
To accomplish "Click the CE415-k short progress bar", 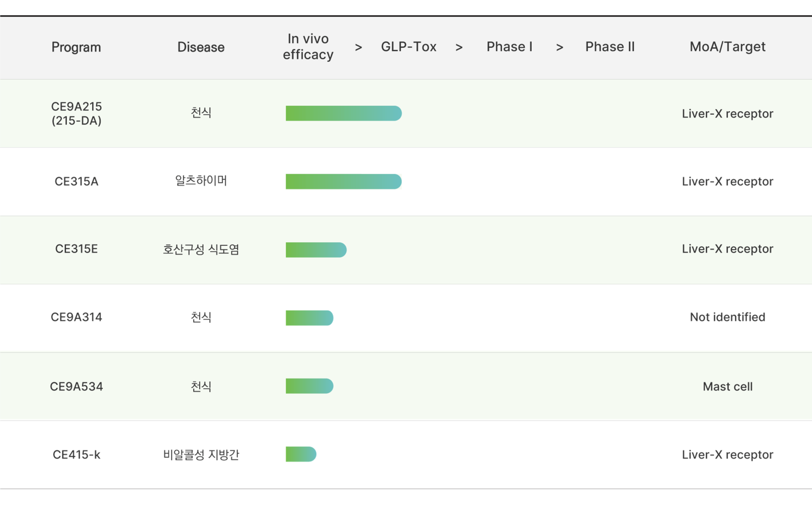I will pos(301,454).
